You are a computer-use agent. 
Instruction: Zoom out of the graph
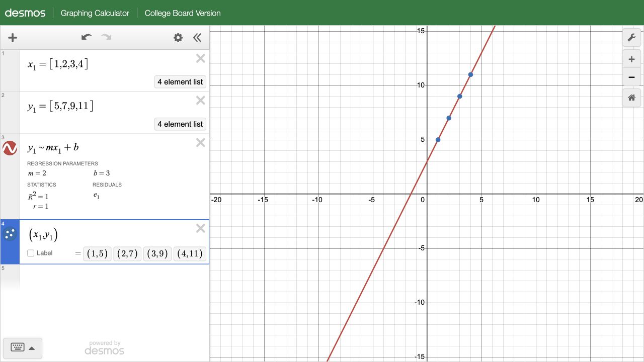(631, 77)
